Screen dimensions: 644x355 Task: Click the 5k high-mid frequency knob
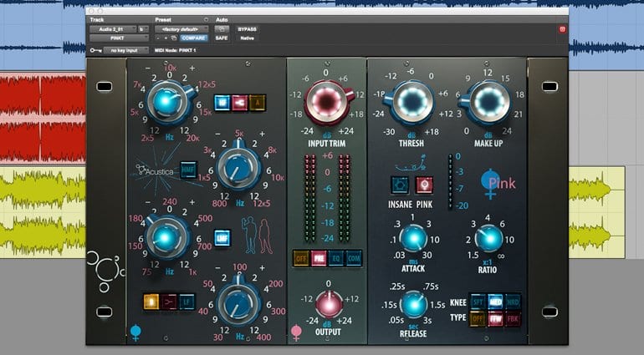(x=238, y=168)
